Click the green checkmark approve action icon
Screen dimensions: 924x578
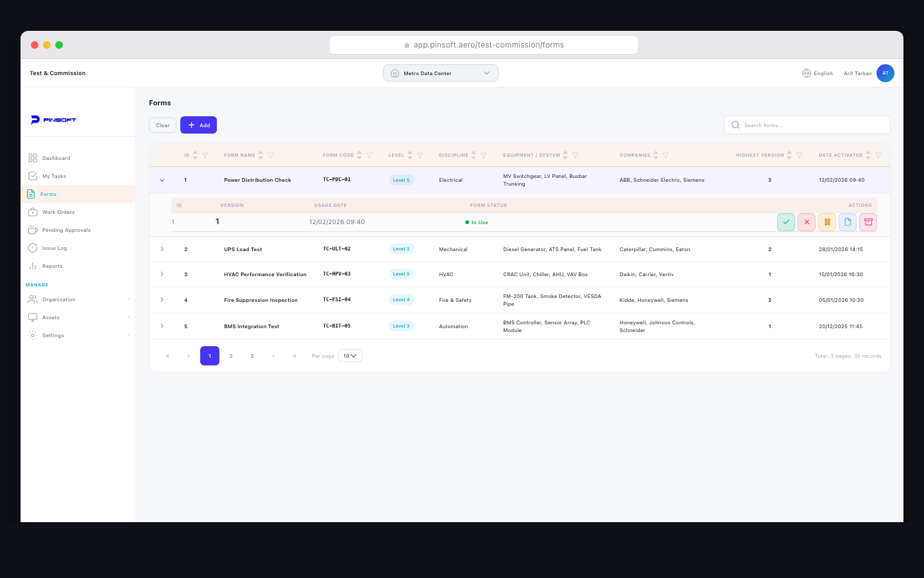coord(786,222)
